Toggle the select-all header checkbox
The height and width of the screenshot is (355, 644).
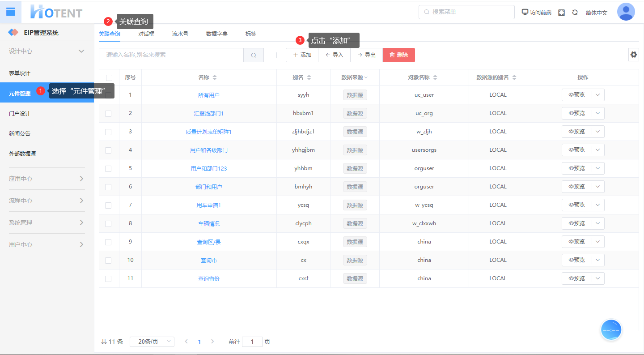pos(109,77)
